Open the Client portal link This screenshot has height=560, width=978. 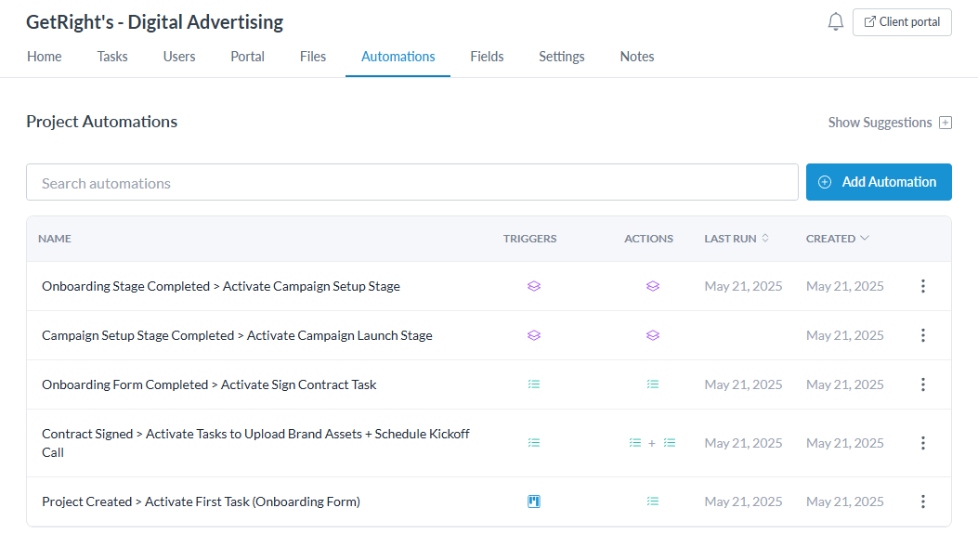(x=902, y=22)
